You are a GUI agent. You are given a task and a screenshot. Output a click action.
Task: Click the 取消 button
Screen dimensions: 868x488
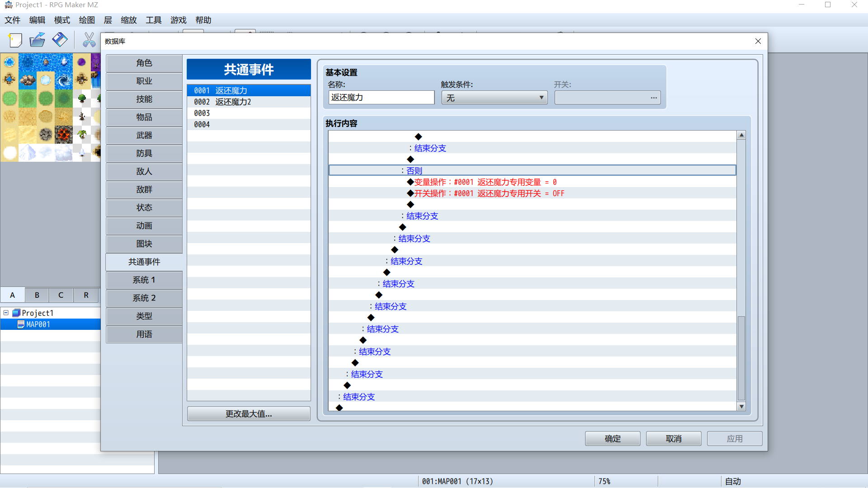674,439
